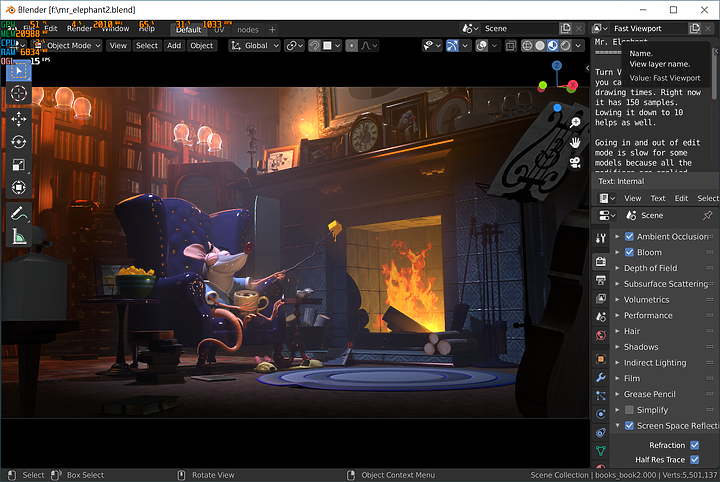Create a new scene copy icon
Screen dimensions: 720x482
[565, 28]
